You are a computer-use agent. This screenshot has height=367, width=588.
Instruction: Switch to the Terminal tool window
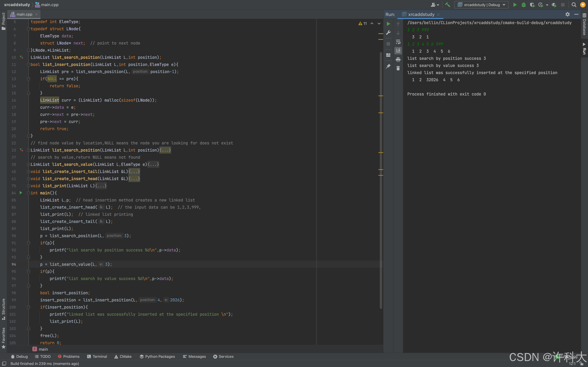pos(97,356)
